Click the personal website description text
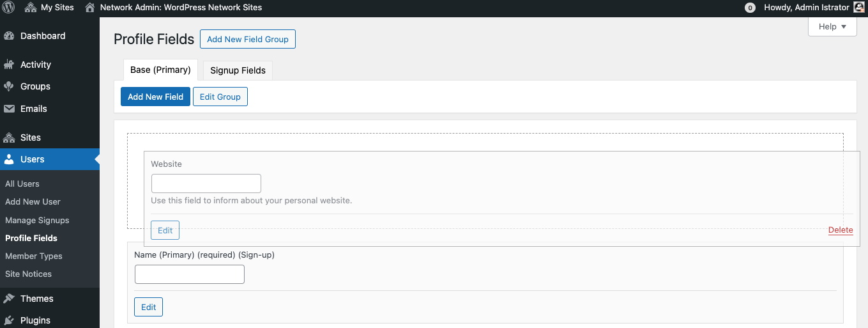Screen dimensions: 868x328 [252, 200]
